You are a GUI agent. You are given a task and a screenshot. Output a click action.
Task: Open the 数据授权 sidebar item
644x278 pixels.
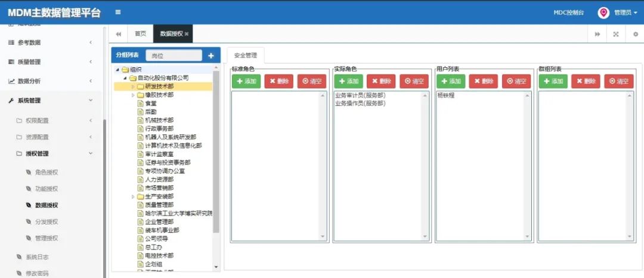click(47, 205)
